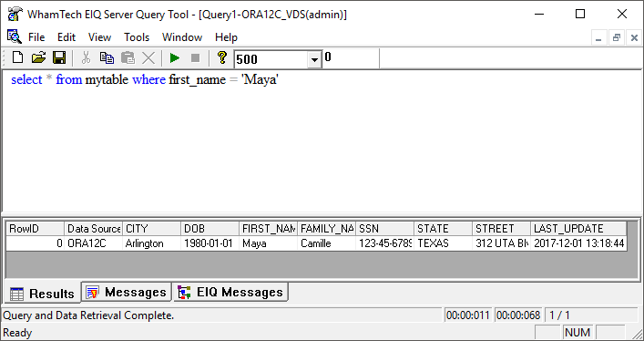
Task: Copy the selected text to clipboard
Action: pyautogui.click(x=107, y=58)
